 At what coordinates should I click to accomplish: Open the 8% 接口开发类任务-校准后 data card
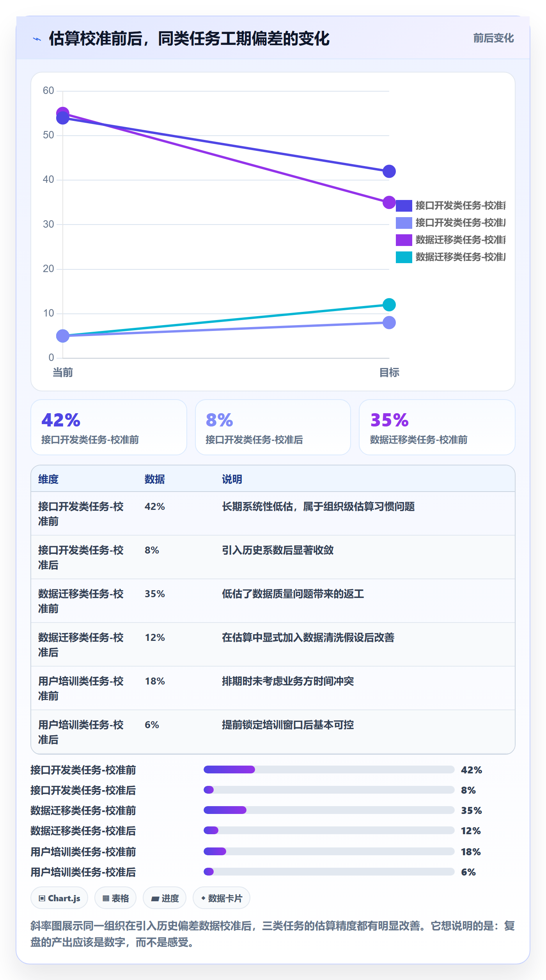tap(273, 427)
